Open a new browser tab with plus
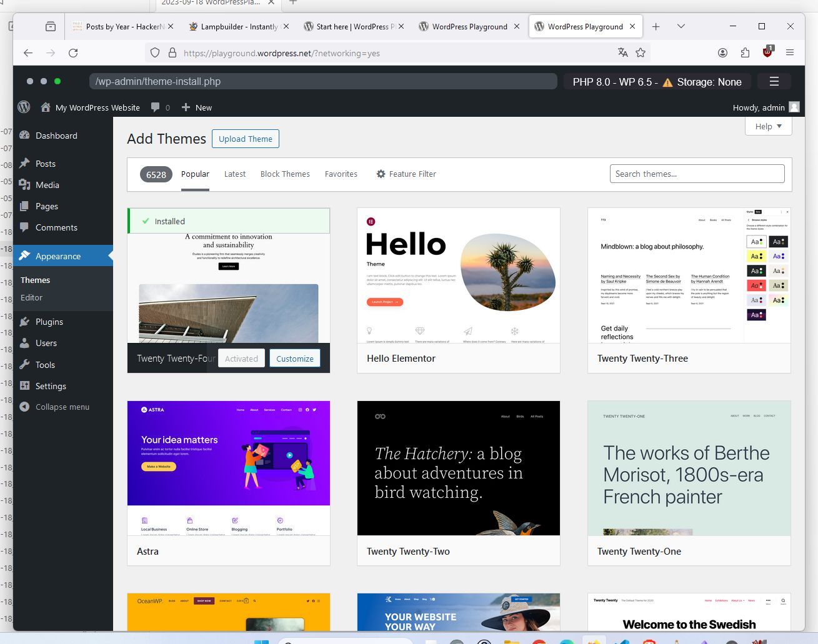Image resolution: width=818 pixels, height=644 pixels. click(656, 26)
